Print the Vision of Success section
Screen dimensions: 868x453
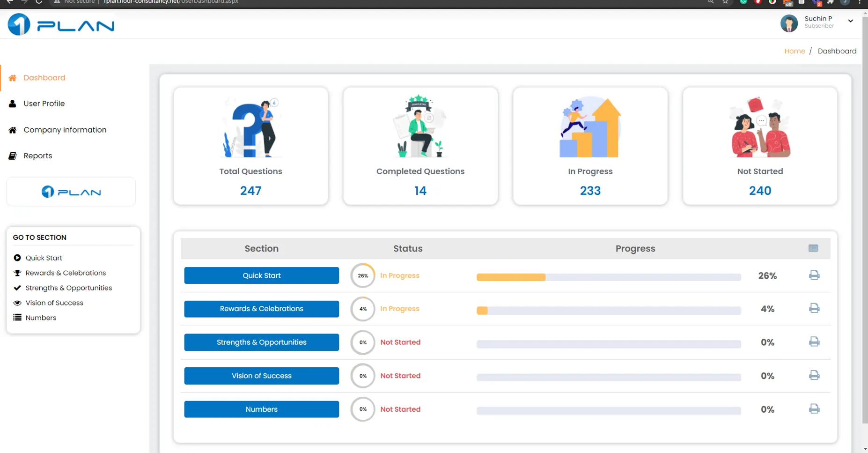(x=814, y=375)
